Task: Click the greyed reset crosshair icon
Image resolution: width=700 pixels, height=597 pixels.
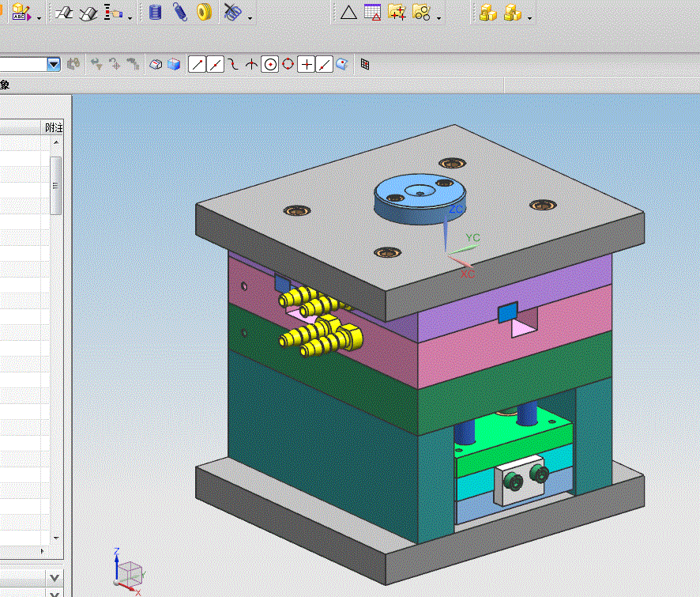Action: pyautogui.click(x=115, y=64)
